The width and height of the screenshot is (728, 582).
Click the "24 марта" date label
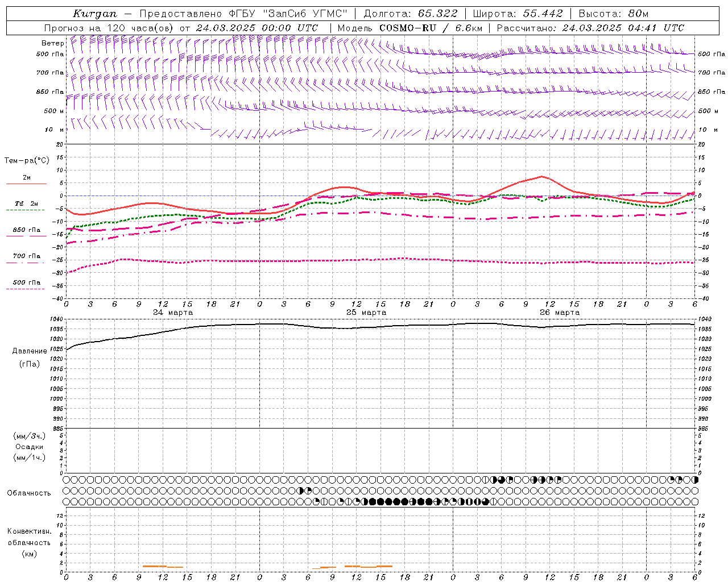point(173,313)
